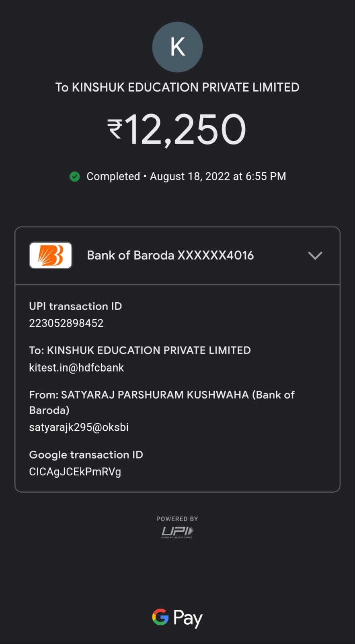The width and height of the screenshot is (355, 644).
Task: Tap the Google G logo
Action: click(x=160, y=617)
